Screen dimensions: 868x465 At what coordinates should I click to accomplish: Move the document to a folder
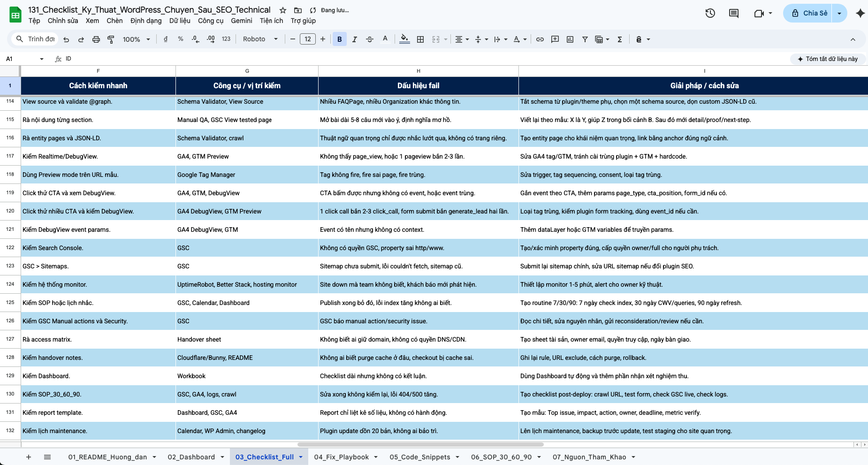[x=298, y=10]
